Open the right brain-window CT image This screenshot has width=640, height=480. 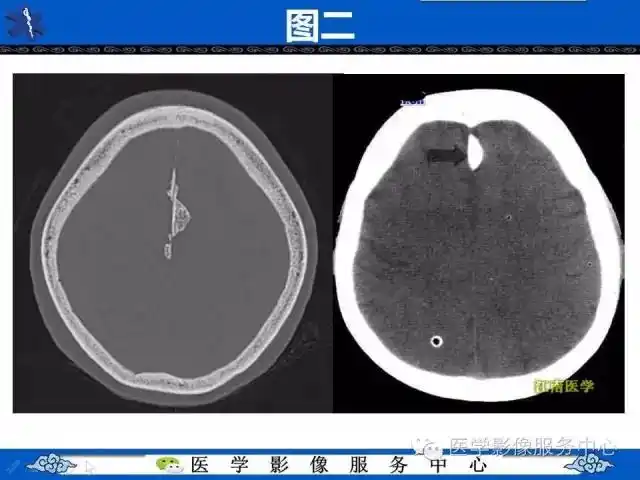click(x=477, y=242)
